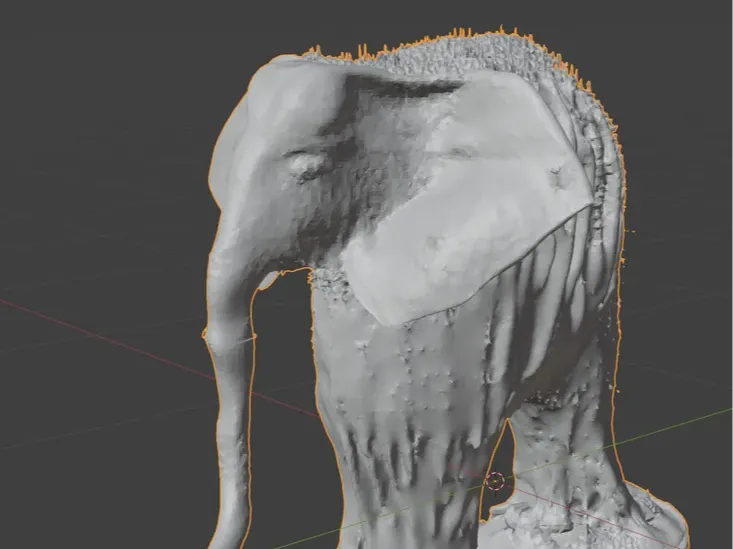Click the elephant's eye on the mesh
This screenshot has height=549, width=733.
click(306, 166)
